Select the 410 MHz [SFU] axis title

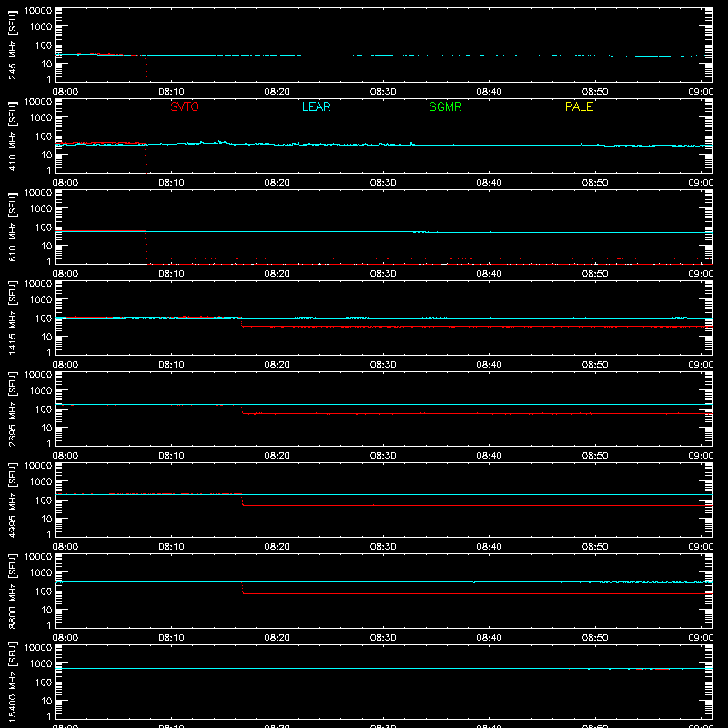coord(13,137)
